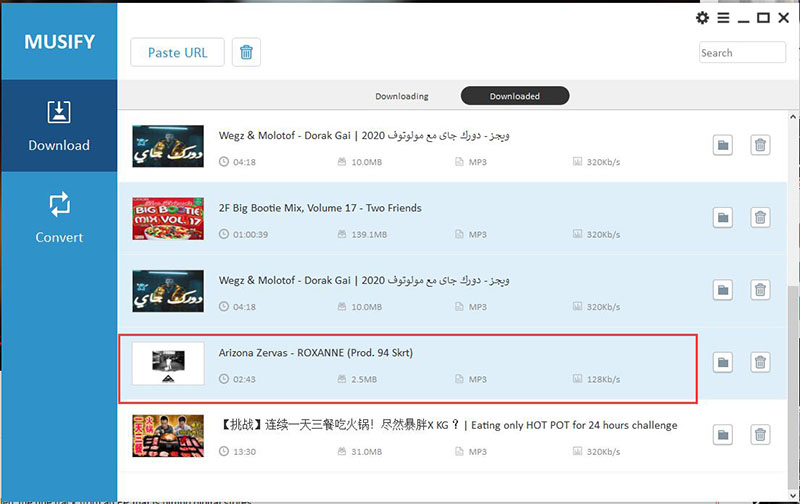Click the vertical scrollbar thumb
This screenshot has height=504, width=800.
[793, 387]
